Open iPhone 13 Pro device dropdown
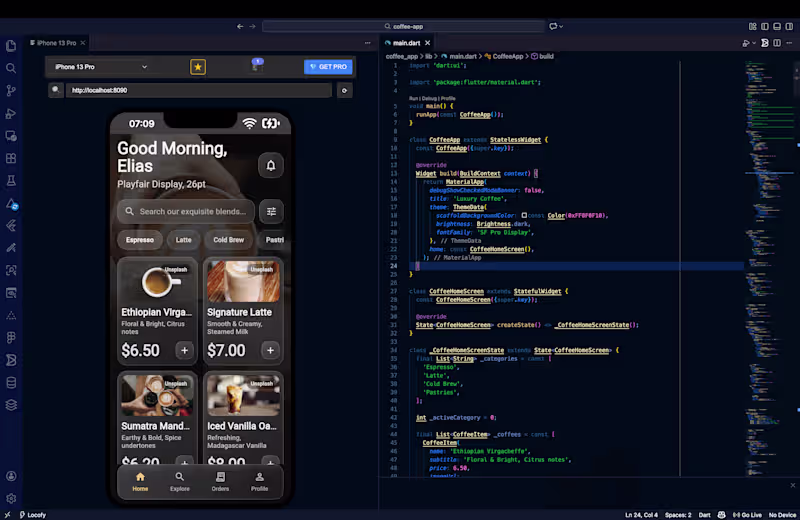Screen dimensions: 800x520 tap(101, 67)
